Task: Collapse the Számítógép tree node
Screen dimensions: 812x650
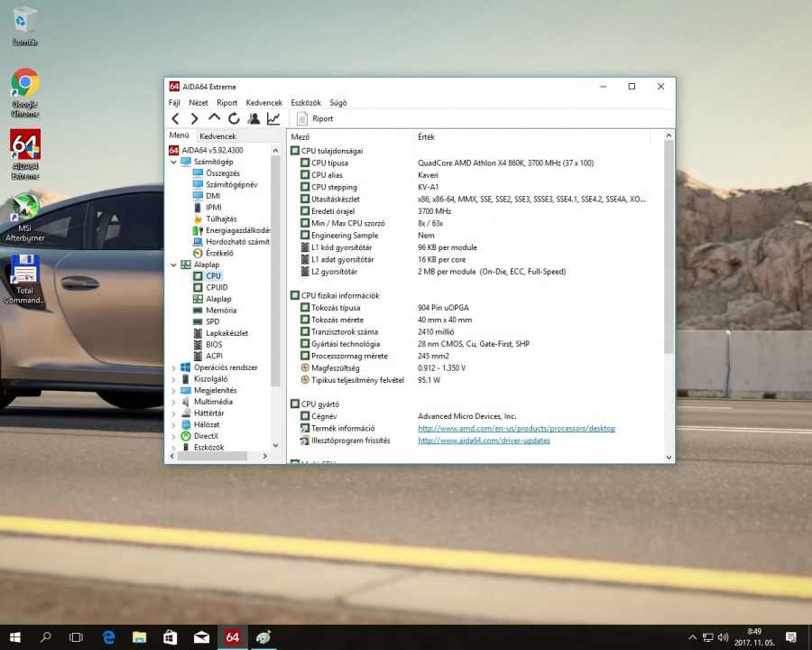Action: (173, 162)
